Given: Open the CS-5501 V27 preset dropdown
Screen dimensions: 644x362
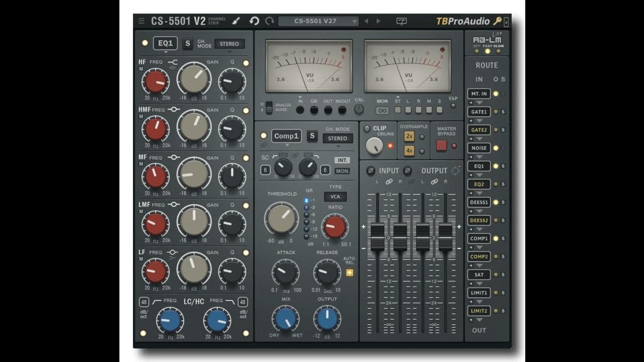Looking at the screenshot, I should [x=318, y=21].
